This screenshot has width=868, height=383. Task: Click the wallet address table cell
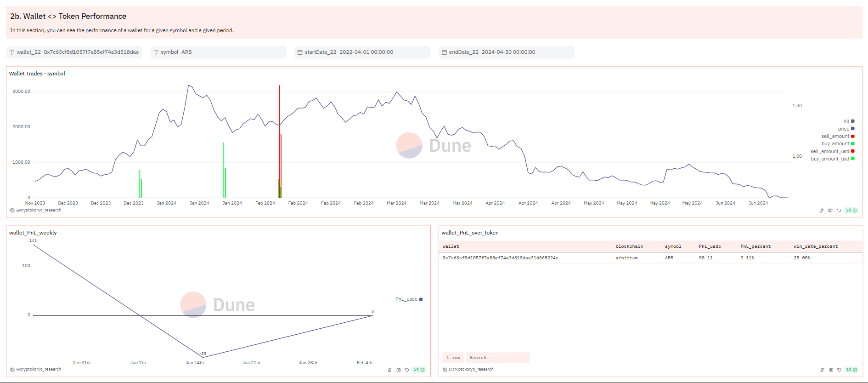point(500,258)
